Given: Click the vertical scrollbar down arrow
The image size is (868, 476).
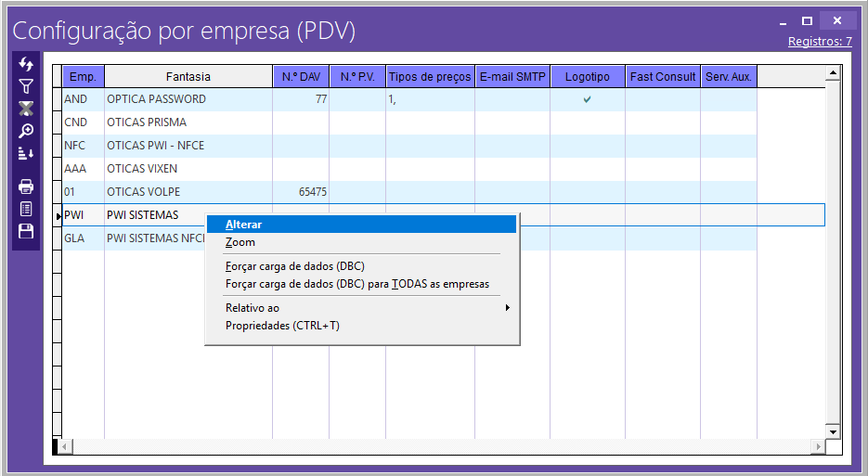Looking at the screenshot, I should (x=833, y=431).
